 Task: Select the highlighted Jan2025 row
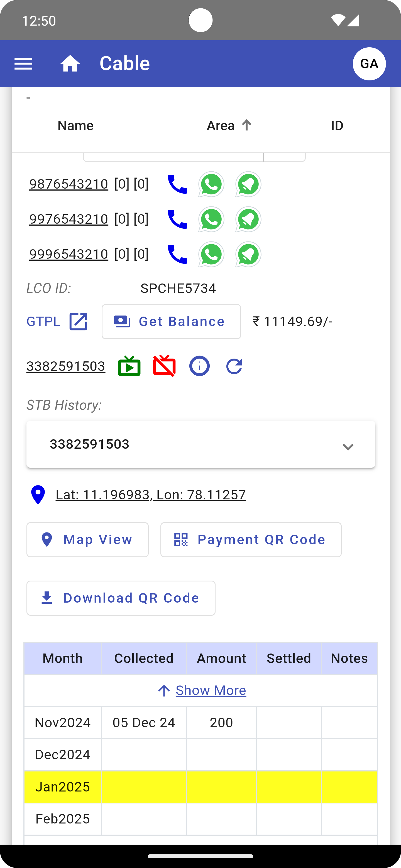click(x=63, y=787)
